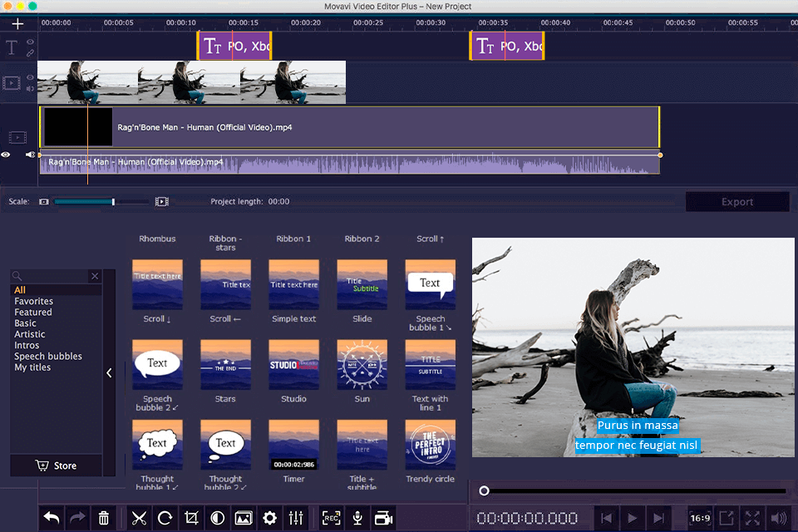Rotate the clip with the rotate icon
This screenshot has width=798, height=532.
click(x=165, y=518)
